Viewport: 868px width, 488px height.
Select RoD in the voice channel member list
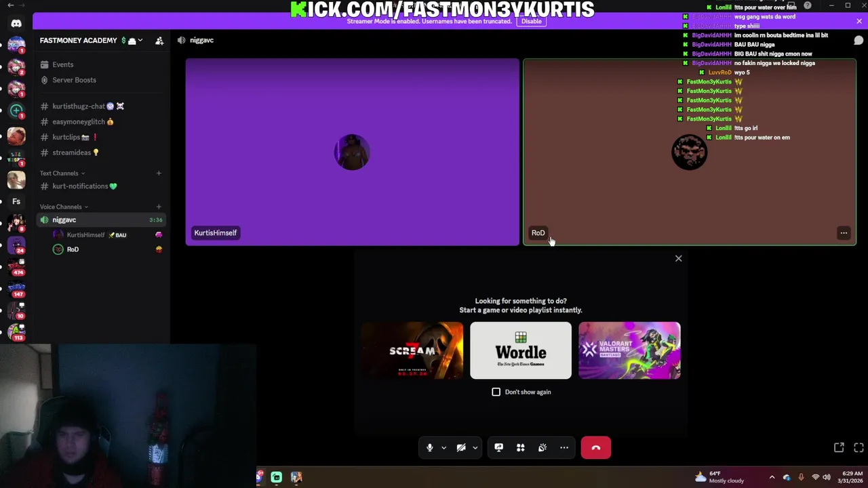[107, 249]
